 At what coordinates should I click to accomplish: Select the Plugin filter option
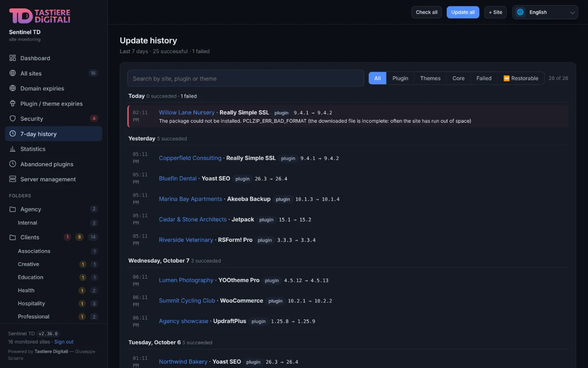(400, 78)
